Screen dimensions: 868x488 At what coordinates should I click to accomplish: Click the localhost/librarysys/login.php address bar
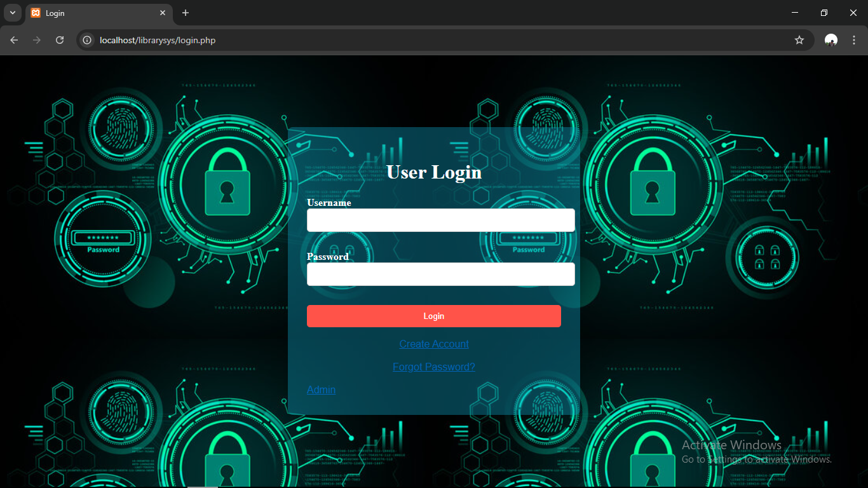pyautogui.click(x=381, y=40)
